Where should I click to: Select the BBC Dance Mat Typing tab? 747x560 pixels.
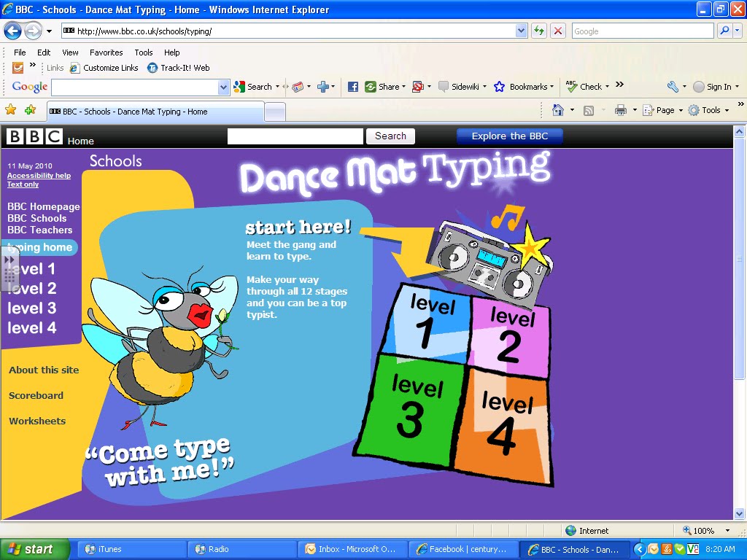[155, 112]
